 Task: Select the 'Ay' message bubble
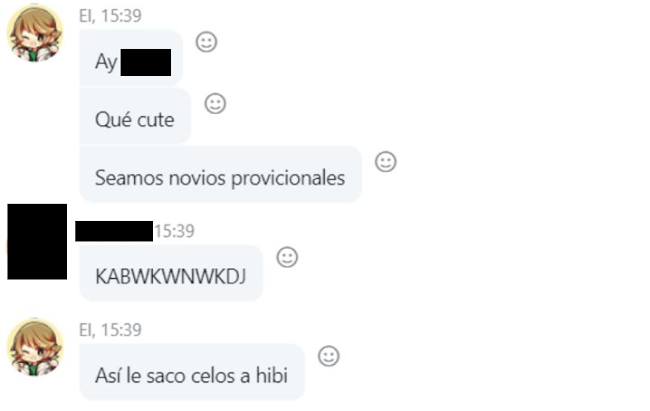tap(131, 58)
